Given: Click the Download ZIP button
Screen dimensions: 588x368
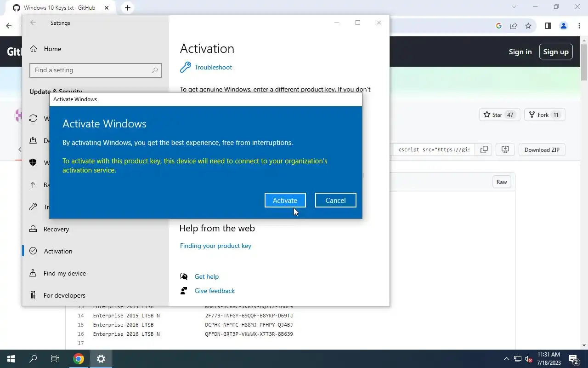Looking at the screenshot, I should click(x=542, y=149).
